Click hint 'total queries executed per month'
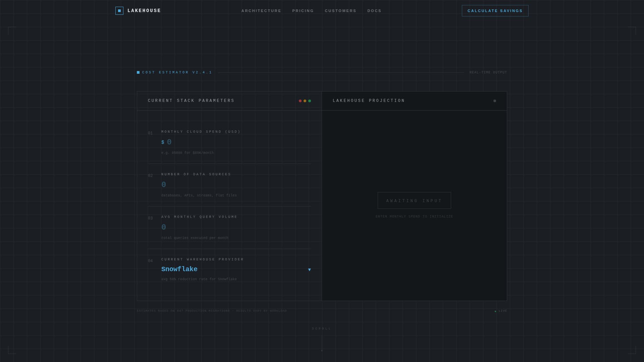Viewport: 644px width, 362px height. coord(195,238)
